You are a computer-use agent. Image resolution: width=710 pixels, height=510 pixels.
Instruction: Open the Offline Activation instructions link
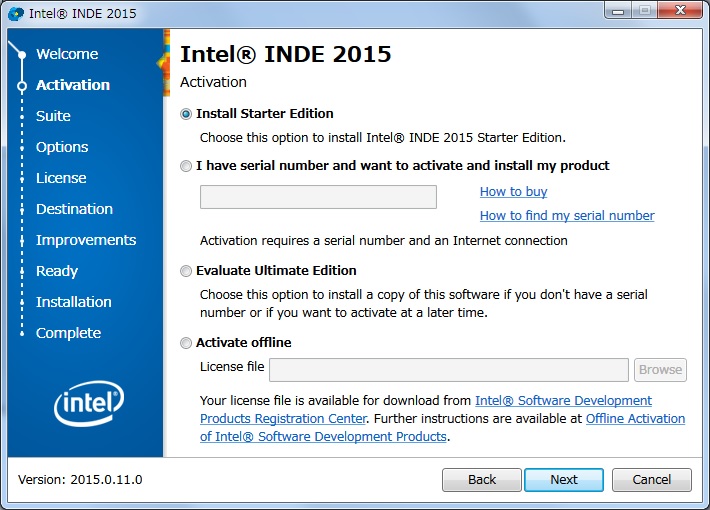tap(635, 419)
